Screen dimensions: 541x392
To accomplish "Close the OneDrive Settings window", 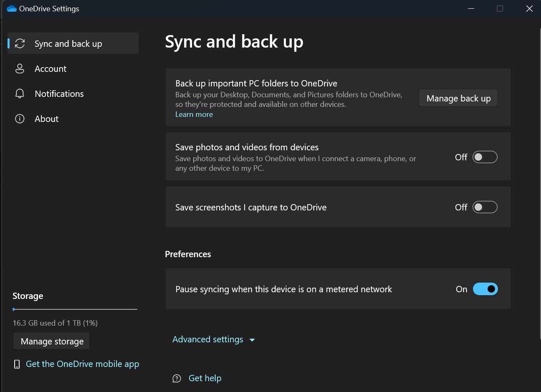I will (529, 9).
